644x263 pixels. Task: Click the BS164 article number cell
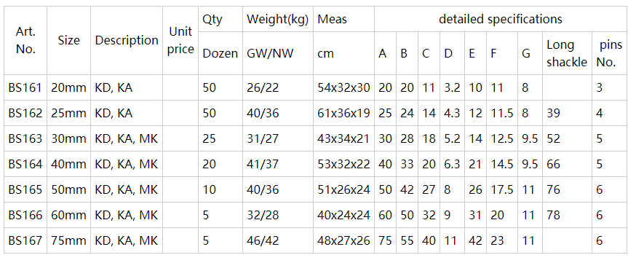25,164
